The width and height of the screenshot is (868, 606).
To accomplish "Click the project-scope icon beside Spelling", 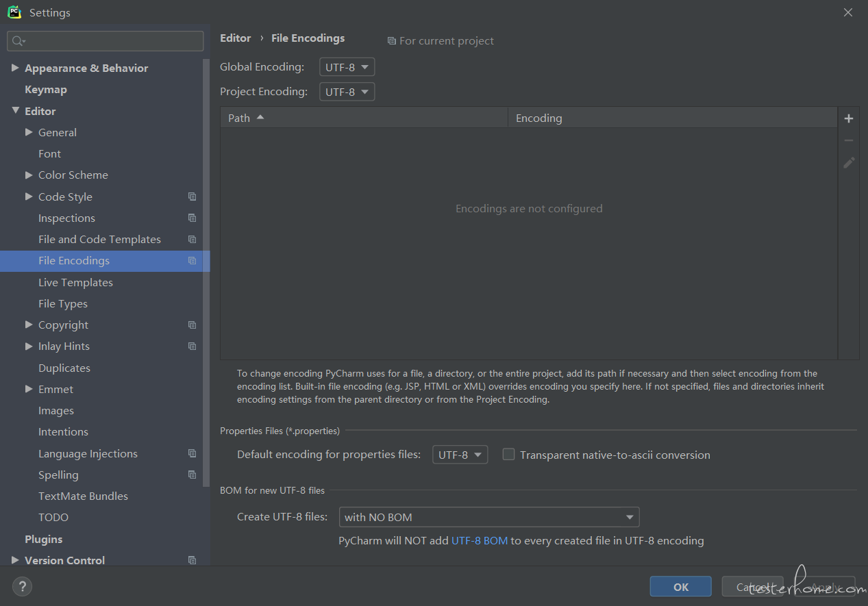I will tap(192, 475).
